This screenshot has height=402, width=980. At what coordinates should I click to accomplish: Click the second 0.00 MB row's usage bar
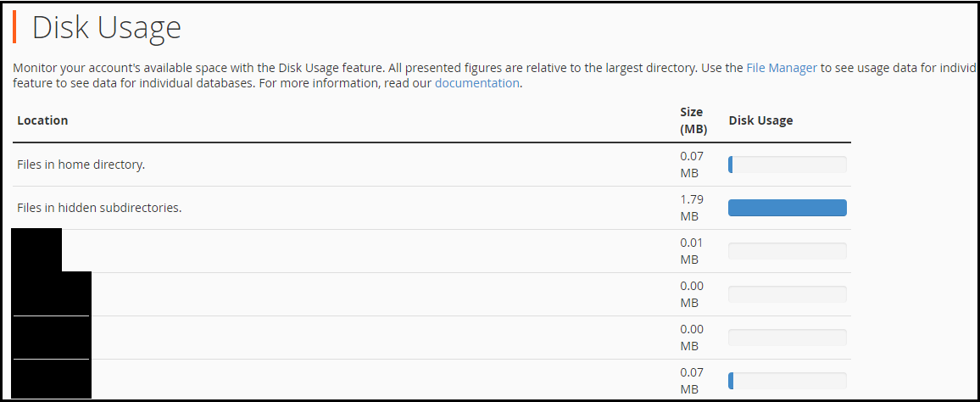787,338
